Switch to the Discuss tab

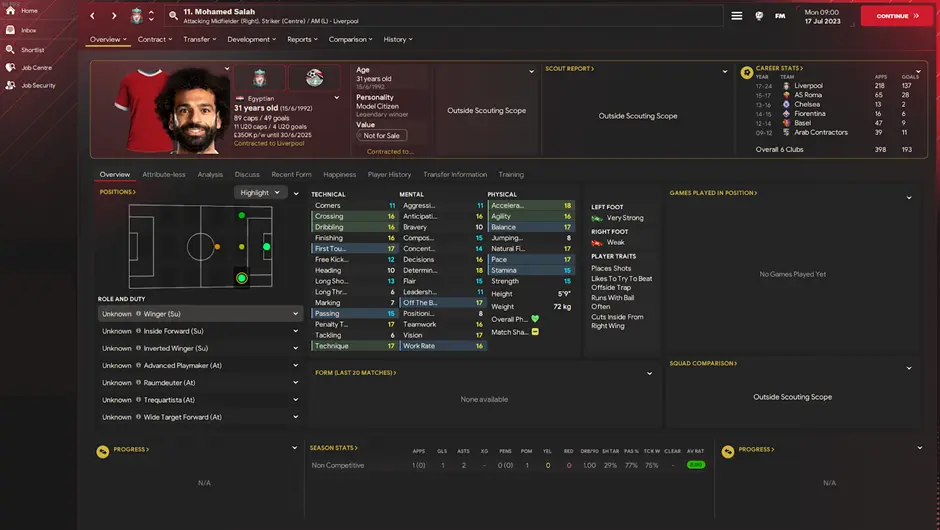tap(247, 174)
